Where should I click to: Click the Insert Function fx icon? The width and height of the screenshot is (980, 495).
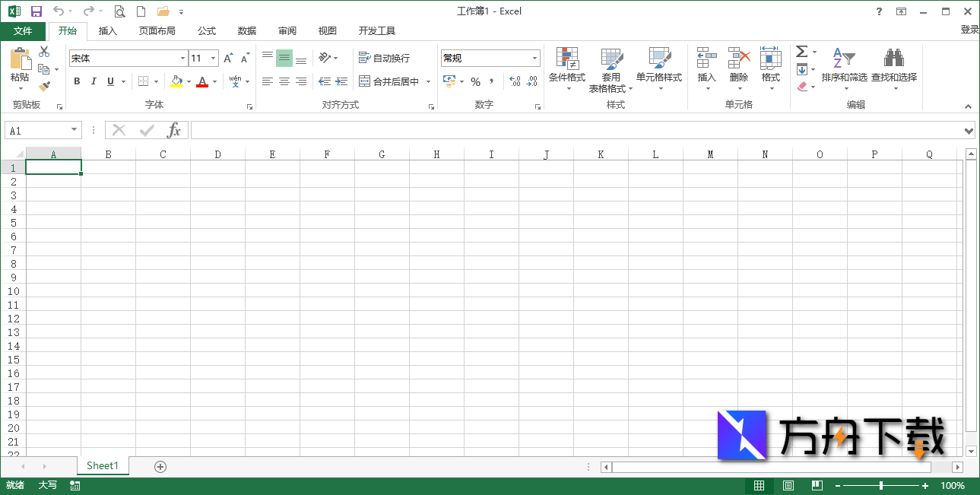pos(173,129)
